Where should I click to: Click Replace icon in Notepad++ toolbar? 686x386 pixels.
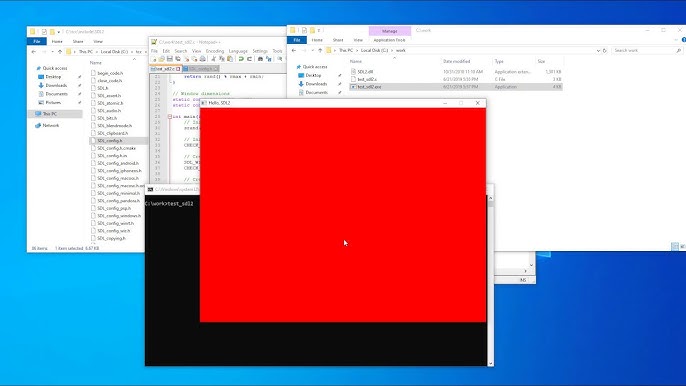click(x=269, y=59)
